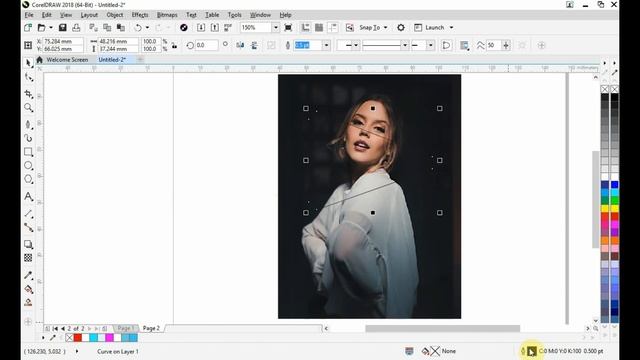This screenshot has height=360, width=640.
Task: Select the Shape tool
Action: pyautogui.click(x=28, y=77)
